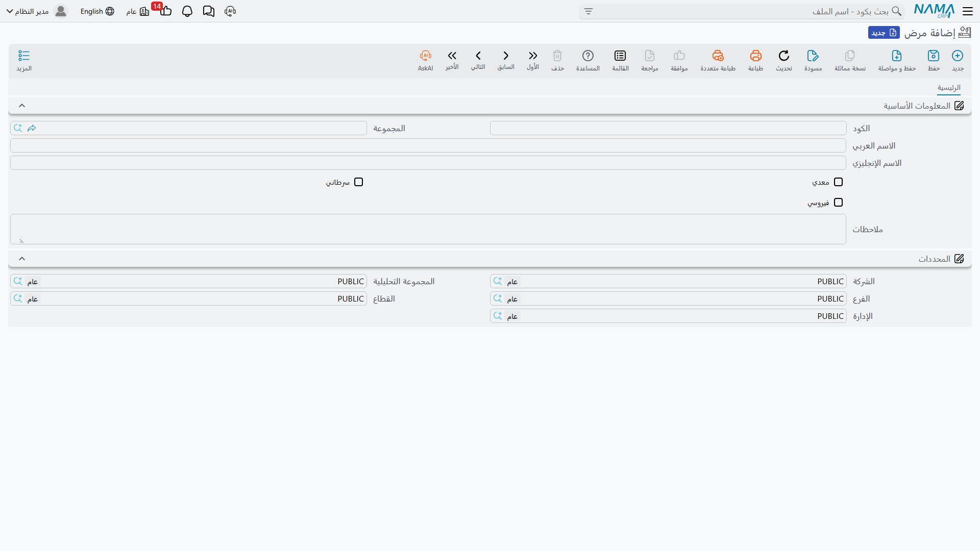Toggle the فيروسي (Viral) checkbox
Image resolution: width=980 pixels, height=551 pixels.
click(x=838, y=203)
